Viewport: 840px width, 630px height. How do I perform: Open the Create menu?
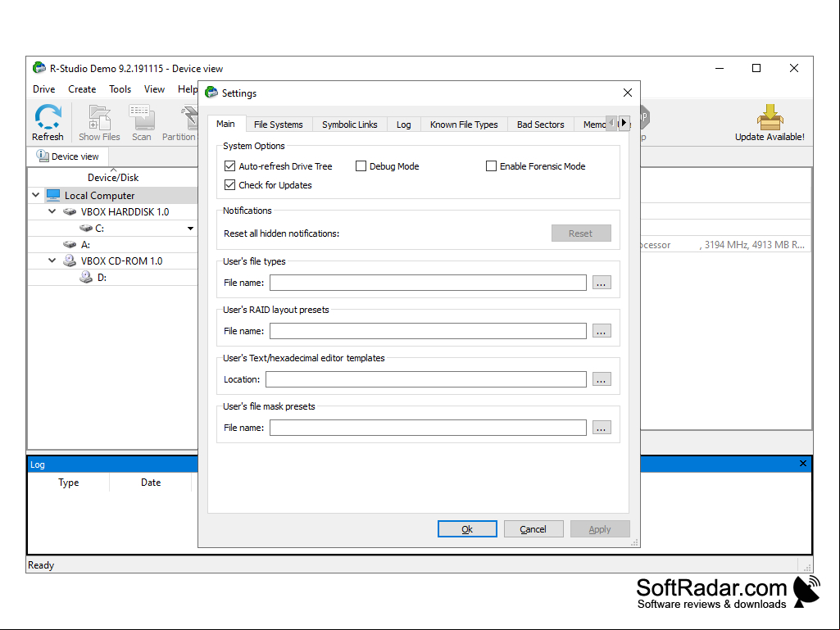pyautogui.click(x=82, y=89)
